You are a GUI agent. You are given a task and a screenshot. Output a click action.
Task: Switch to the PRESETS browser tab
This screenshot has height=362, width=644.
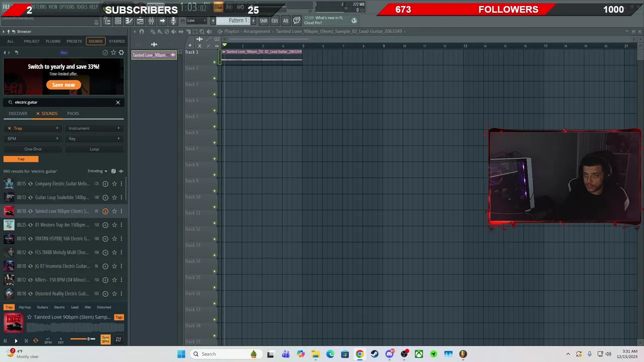tap(74, 41)
